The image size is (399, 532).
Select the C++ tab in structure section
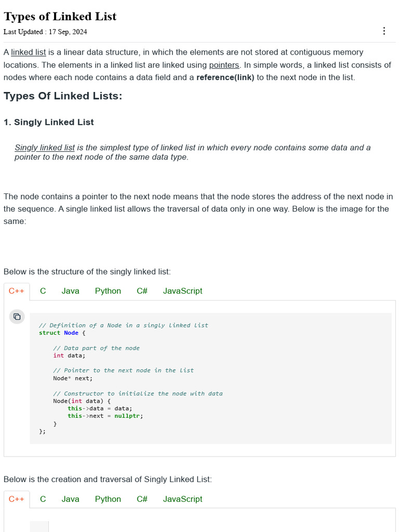[17, 291]
